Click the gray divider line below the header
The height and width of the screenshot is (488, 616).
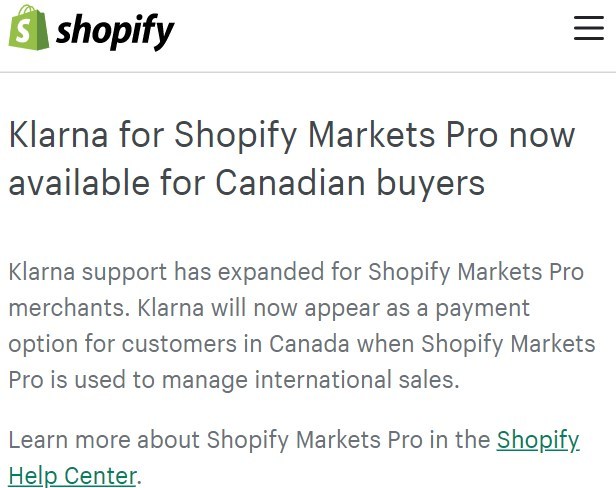click(308, 72)
